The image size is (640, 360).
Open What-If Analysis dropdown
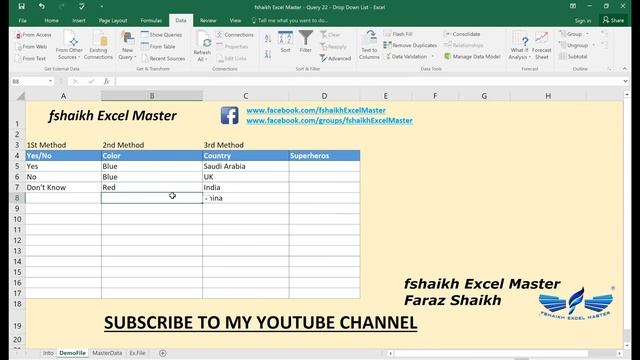519,46
